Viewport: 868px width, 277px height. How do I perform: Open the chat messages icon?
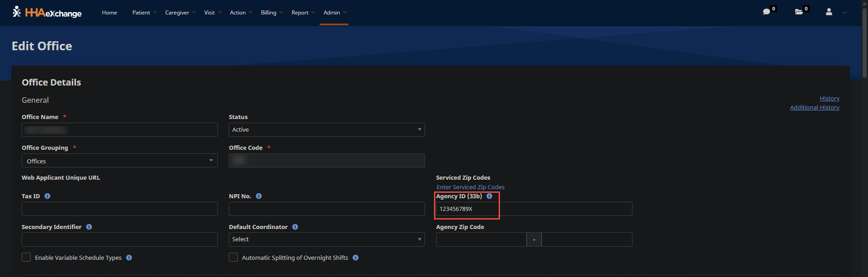pos(766,12)
